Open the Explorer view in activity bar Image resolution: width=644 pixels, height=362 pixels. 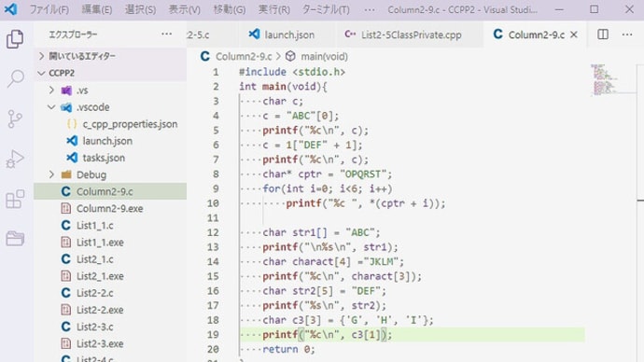pyautogui.click(x=15, y=39)
